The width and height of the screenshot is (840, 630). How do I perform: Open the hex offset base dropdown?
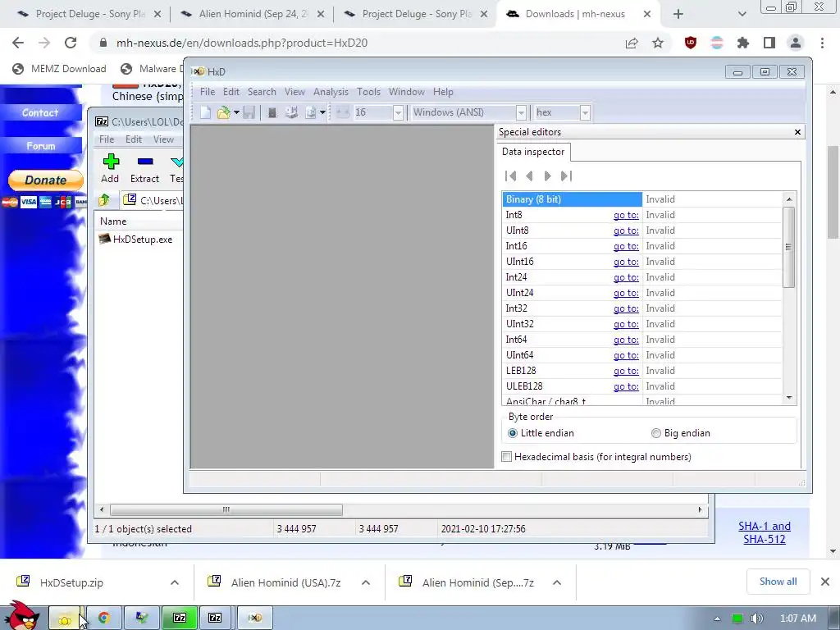point(585,112)
